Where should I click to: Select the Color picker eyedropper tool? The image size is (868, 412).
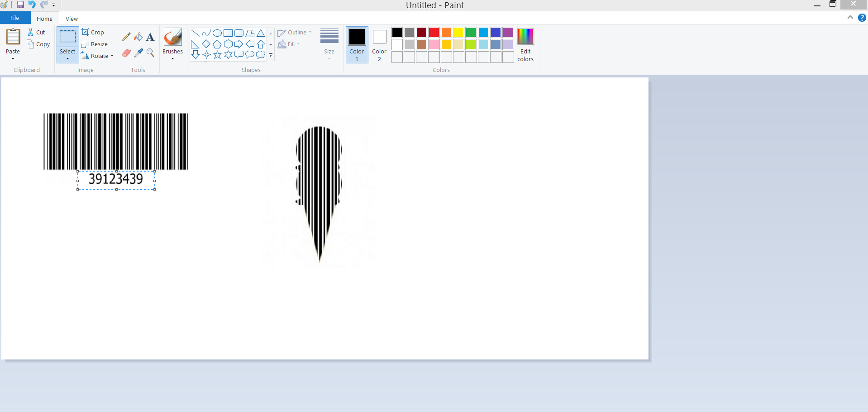point(138,53)
